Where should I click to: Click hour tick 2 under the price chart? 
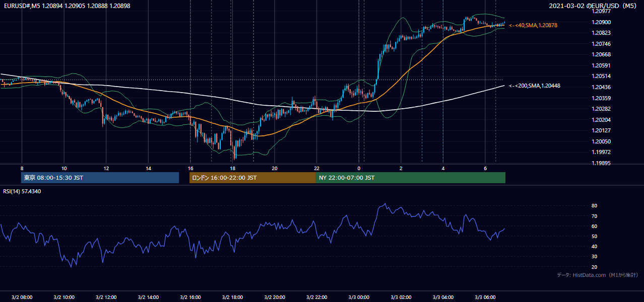(x=401, y=168)
